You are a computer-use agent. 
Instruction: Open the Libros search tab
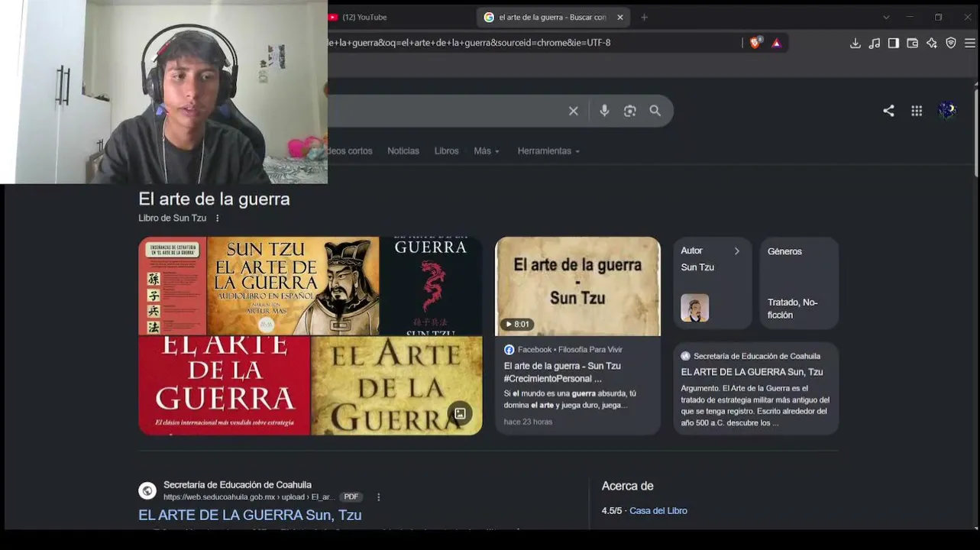(x=447, y=151)
